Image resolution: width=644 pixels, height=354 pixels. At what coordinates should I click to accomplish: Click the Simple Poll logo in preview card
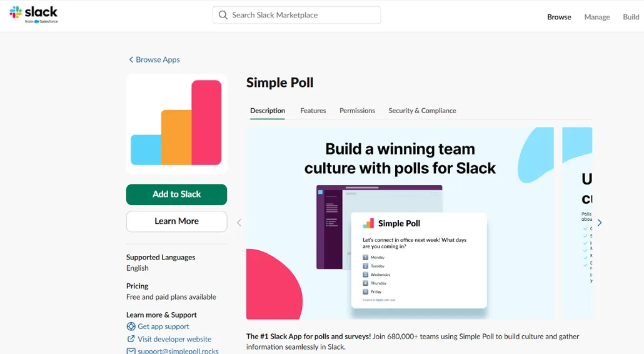click(368, 223)
